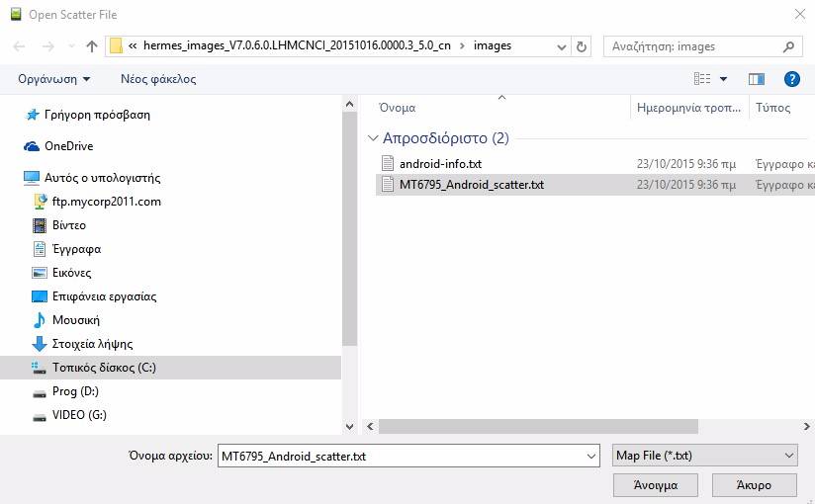Click the horizontal scrollbar in file list
815x504 pixels.
[537, 426]
